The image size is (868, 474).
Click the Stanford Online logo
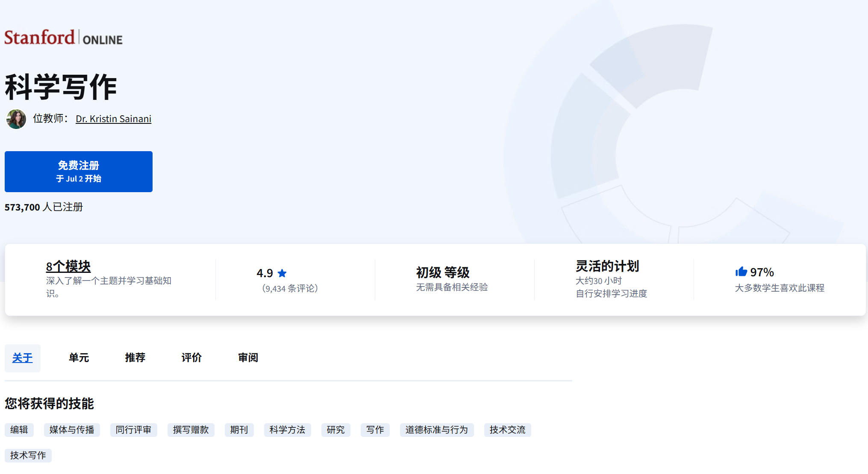63,38
